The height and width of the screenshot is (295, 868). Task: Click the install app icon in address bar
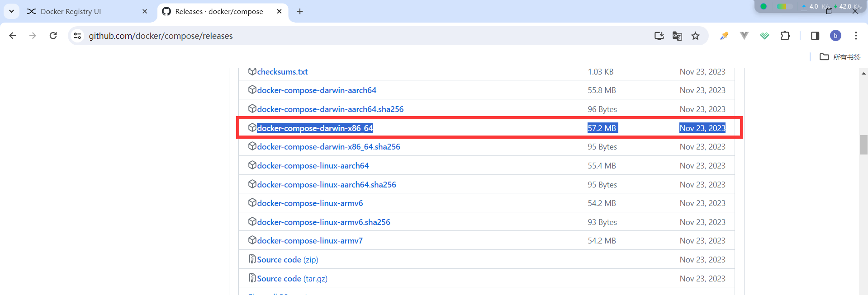click(659, 36)
